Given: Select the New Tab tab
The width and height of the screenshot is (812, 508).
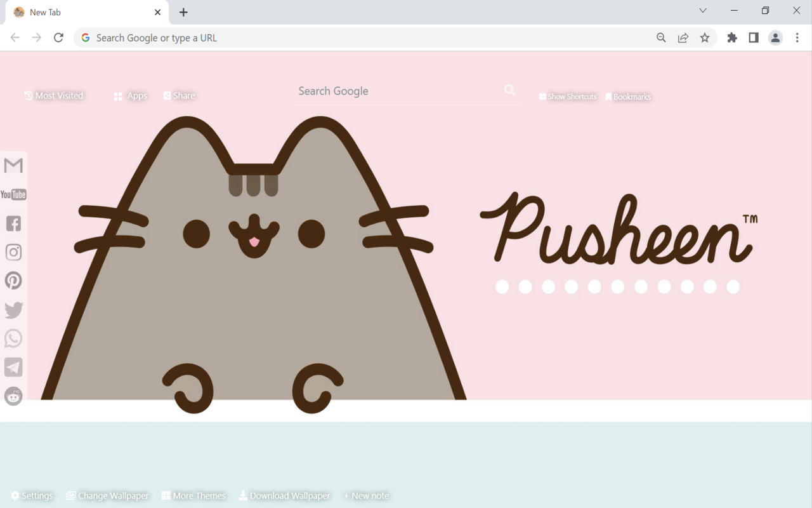Looking at the screenshot, I should coord(87,12).
